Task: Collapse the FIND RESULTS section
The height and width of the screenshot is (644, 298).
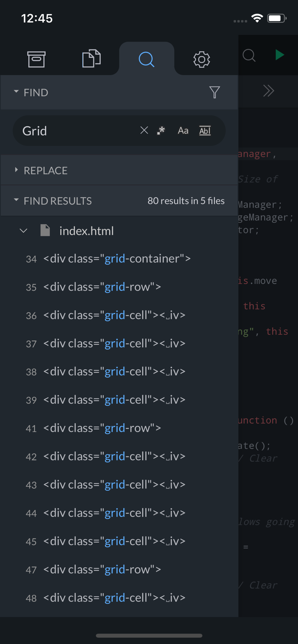Action: (x=16, y=200)
